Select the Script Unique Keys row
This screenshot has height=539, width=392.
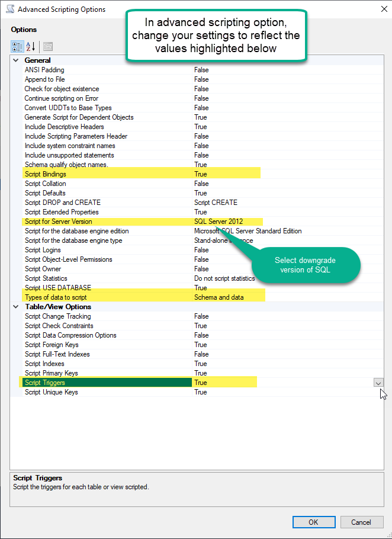51,392
